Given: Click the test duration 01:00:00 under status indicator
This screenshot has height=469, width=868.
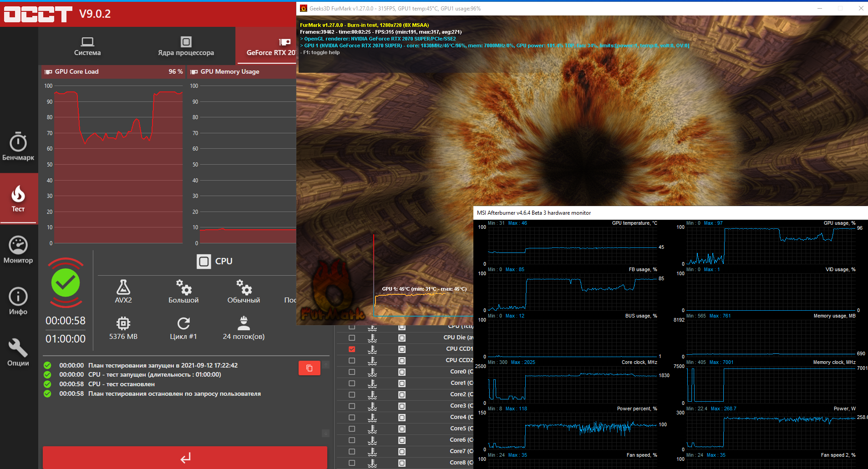Looking at the screenshot, I should coord(66,339).
